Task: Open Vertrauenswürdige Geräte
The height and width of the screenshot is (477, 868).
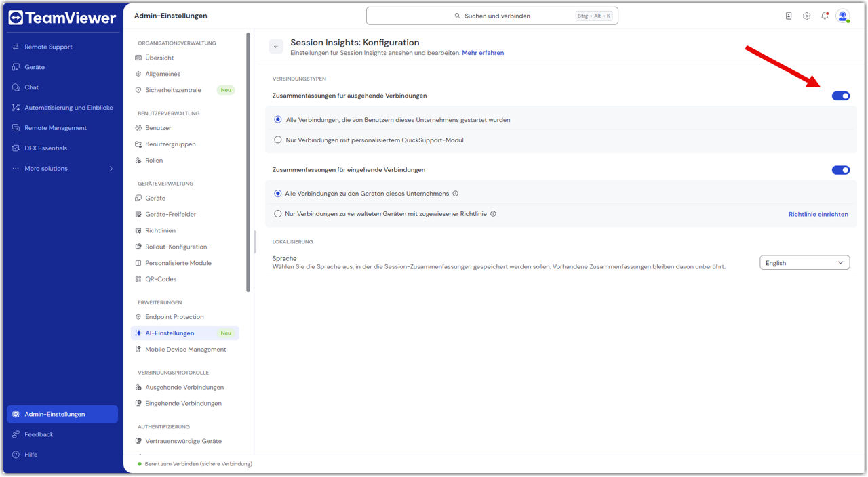Action: tap(184, 442)
